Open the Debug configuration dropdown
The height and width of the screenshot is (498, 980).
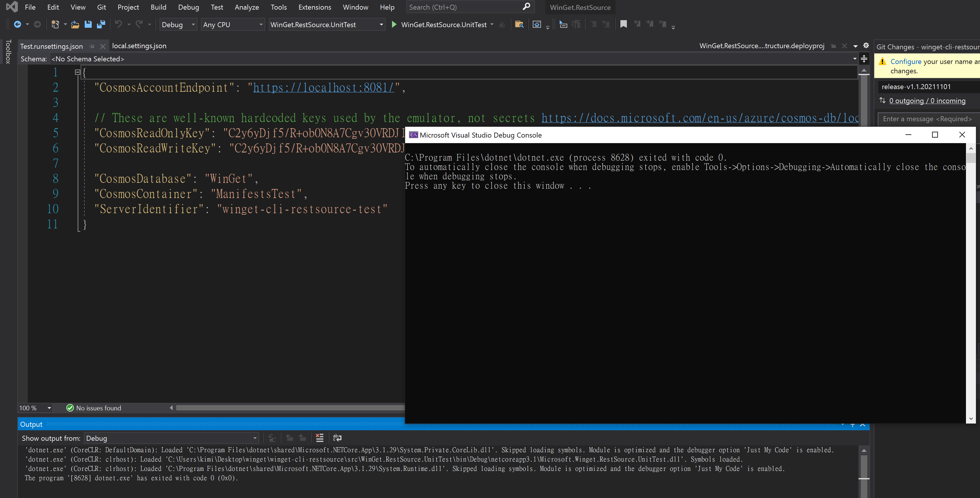178,25
